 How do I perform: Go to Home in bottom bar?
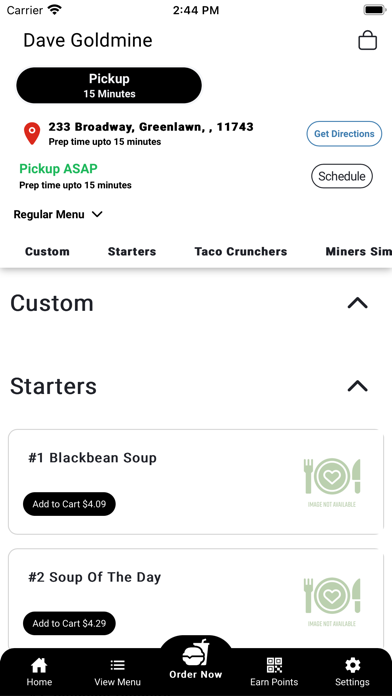point(39,672)
